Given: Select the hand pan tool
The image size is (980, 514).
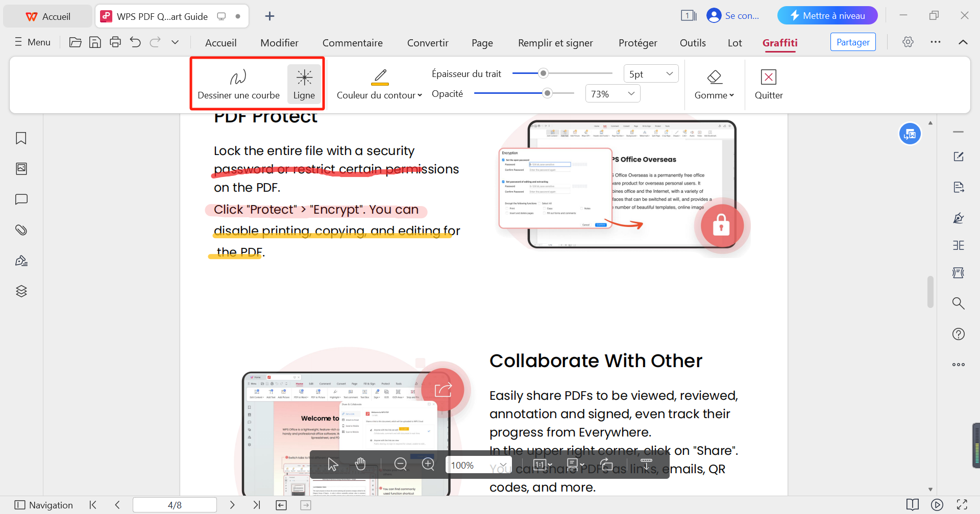Looking at the screenshot, I should (360, 464).
